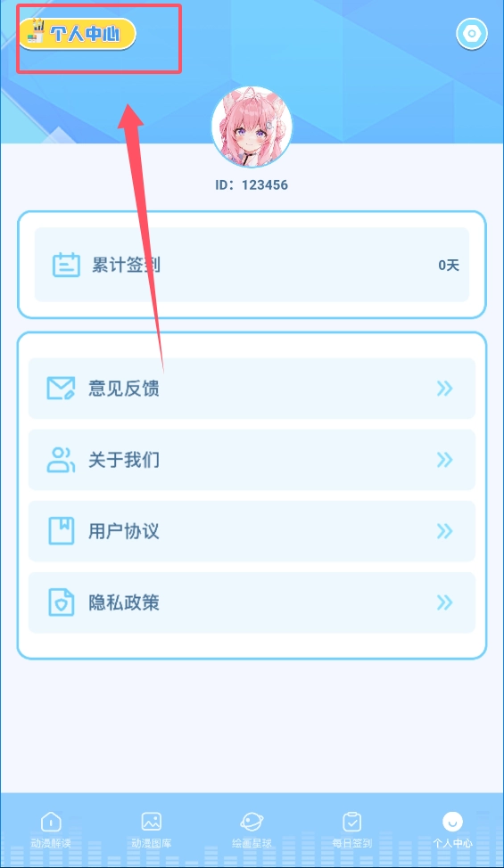Go to the 每日签到 tab
The width and height of the screenshot is (504, 868).
[352, 830]
